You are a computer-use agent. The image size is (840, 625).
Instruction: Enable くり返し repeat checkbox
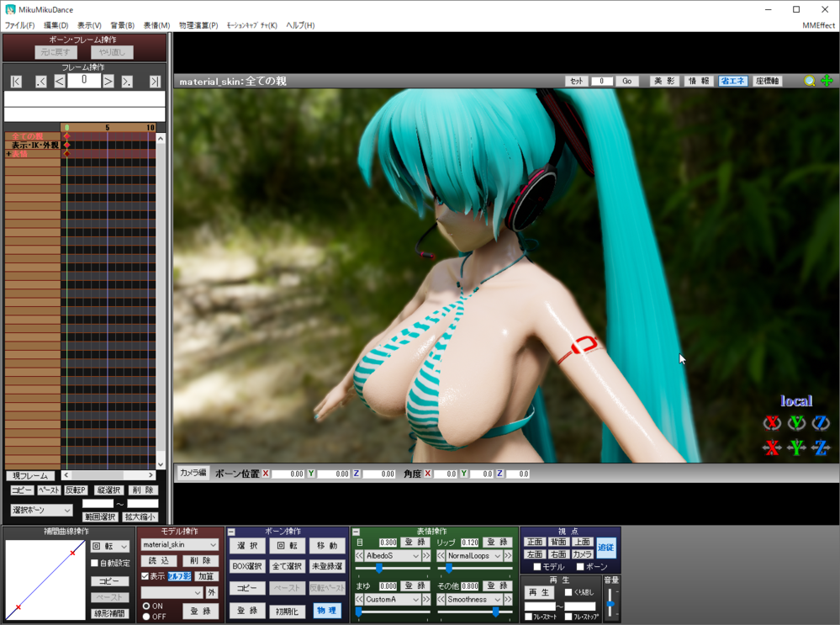(x=568, y=592)
